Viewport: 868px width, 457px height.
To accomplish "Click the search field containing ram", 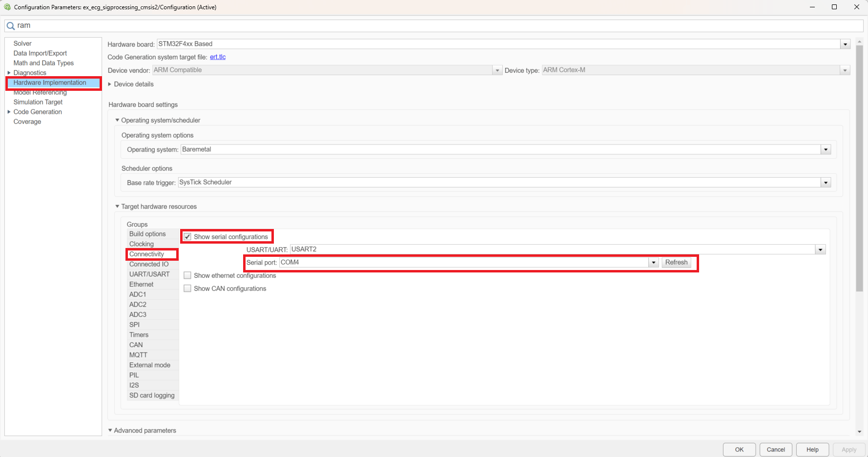I will click(x=434, y=26).
